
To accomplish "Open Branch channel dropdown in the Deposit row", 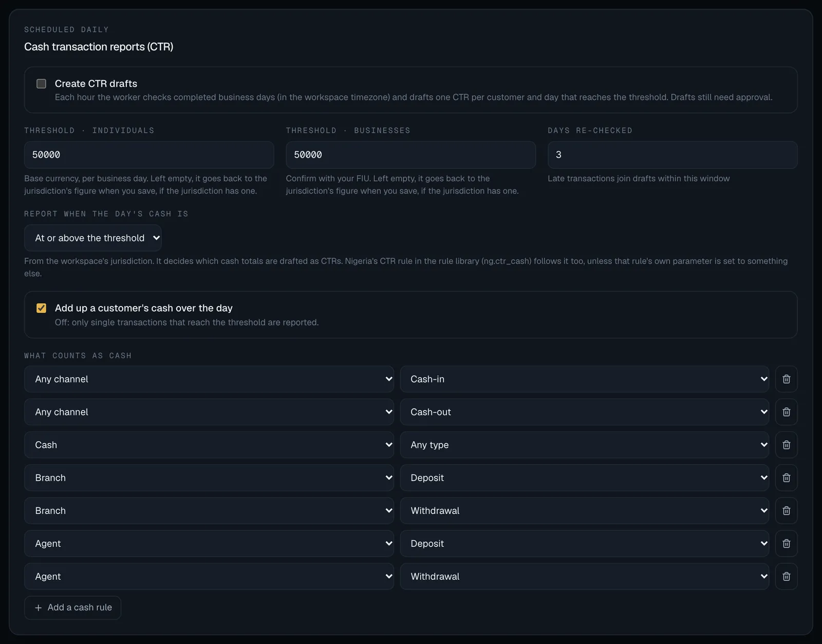I will coord(209,478).
